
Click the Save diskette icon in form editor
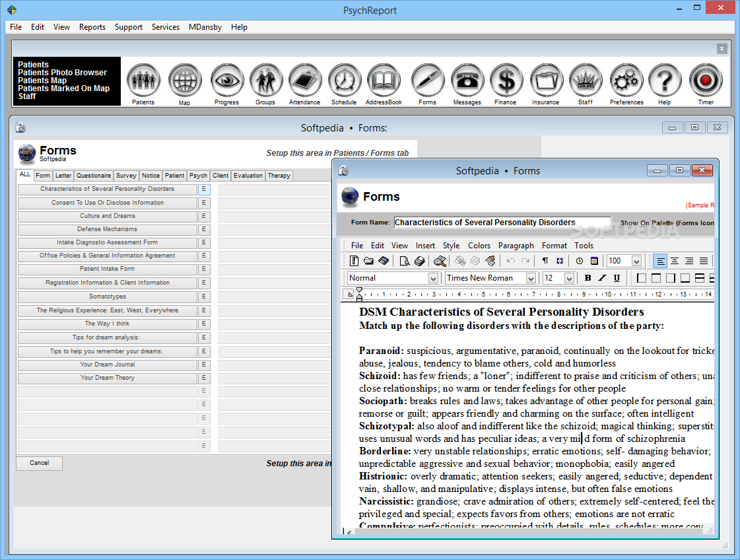pyautogui.click(x=384, y=261)
